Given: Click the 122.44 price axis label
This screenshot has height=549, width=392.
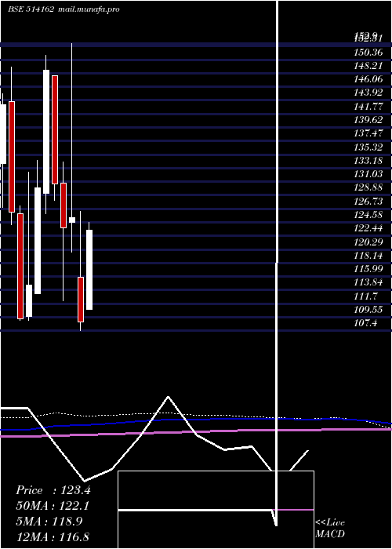Looking at the screenshot, I should [368, 229].
